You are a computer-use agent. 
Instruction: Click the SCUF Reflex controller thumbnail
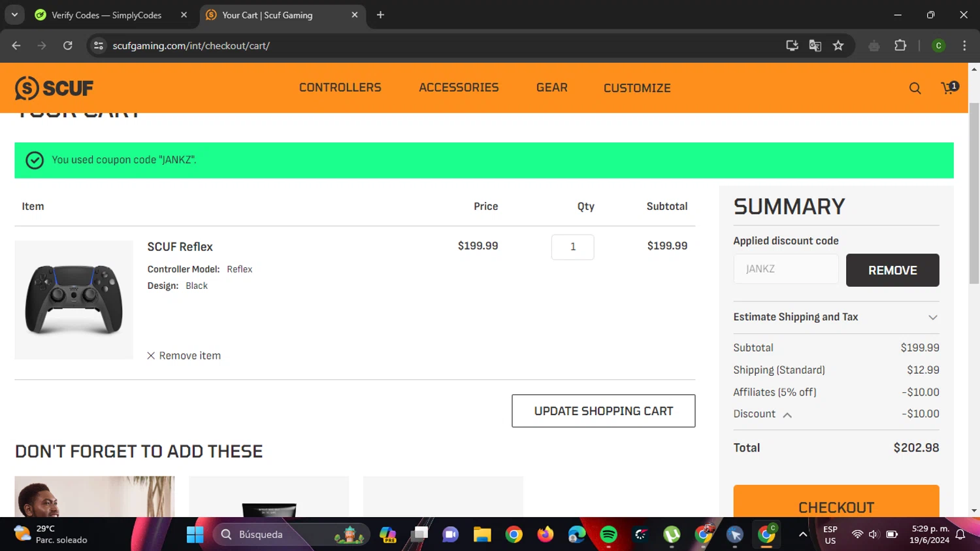click(x=74, y=300)
